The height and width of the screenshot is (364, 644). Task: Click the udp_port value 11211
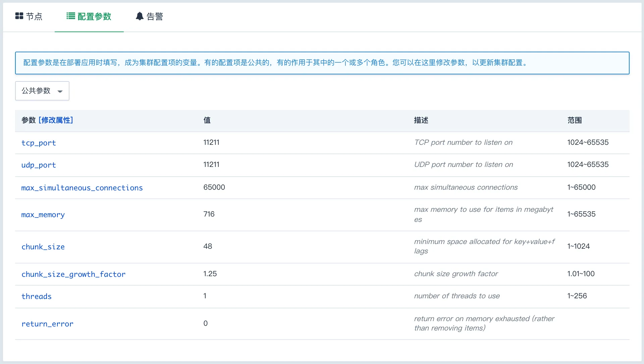click(x=211, y=164)
